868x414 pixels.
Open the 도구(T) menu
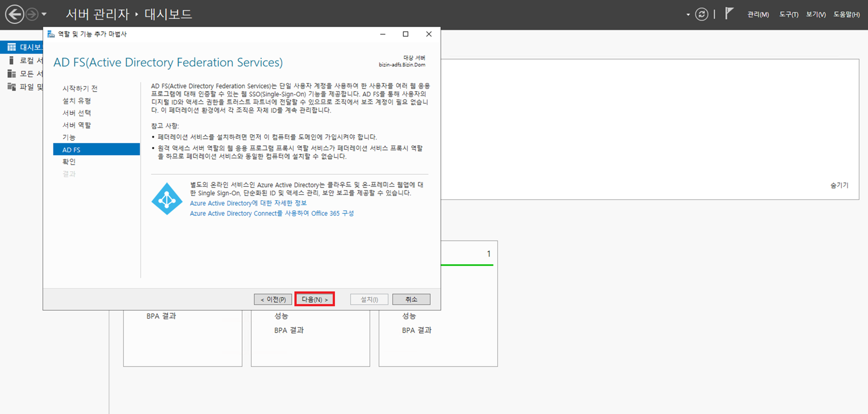(x=789, y=14)
